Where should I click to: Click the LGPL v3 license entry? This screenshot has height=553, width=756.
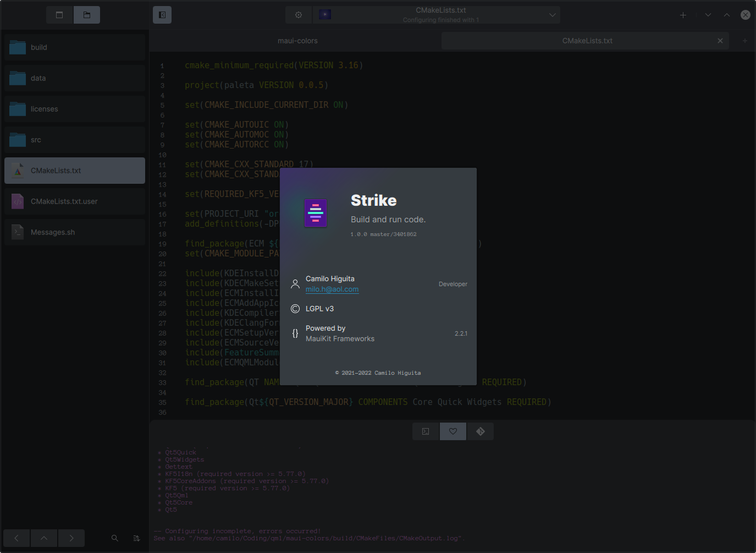click(x=319, y=309)
